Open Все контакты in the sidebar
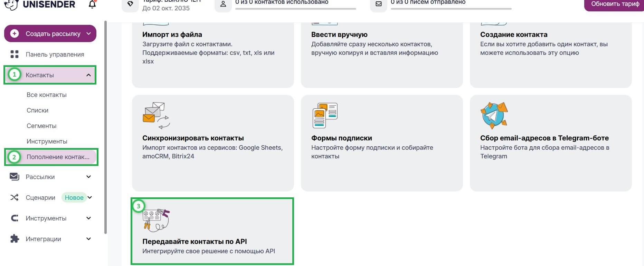644x266 pixels. click(47, 95)
